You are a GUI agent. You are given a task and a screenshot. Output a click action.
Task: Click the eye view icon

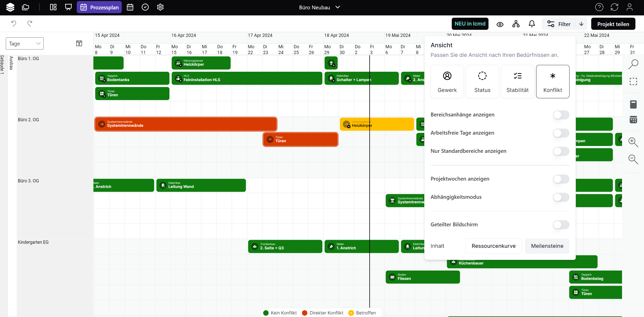(x=500, y=24)
